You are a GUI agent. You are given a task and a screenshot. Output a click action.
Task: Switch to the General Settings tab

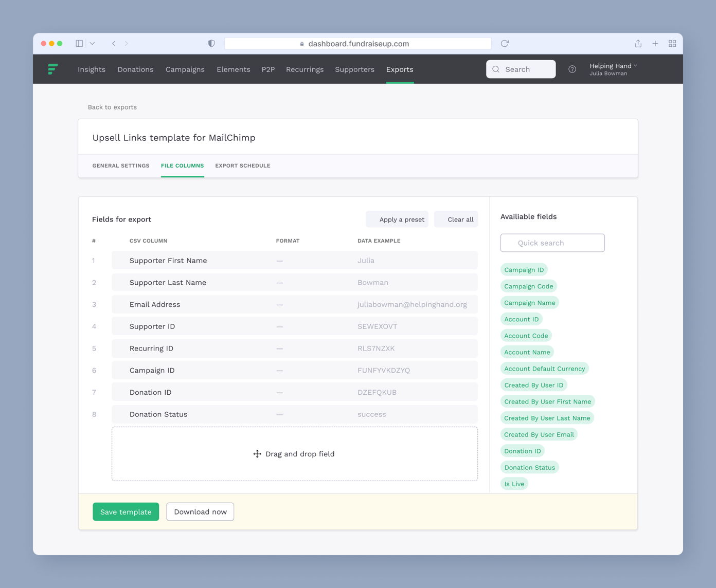(x=121, y=166)
